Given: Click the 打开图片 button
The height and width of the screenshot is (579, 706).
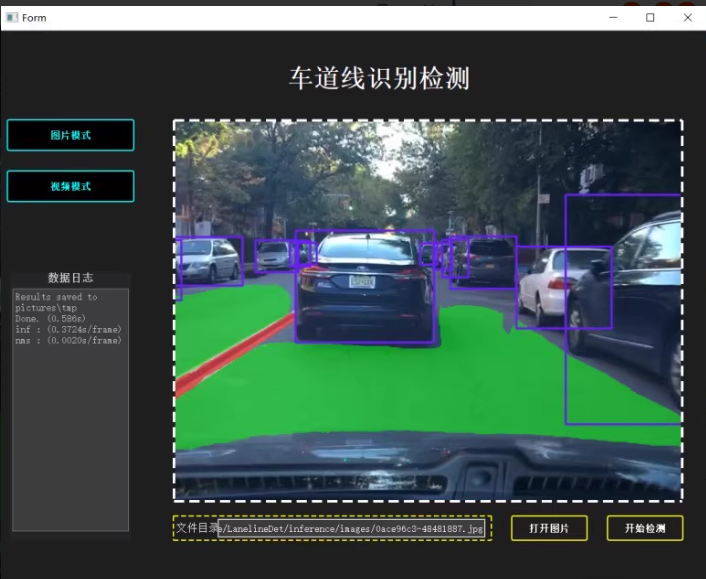Looking at the screenshot, I should coord(549,528).
